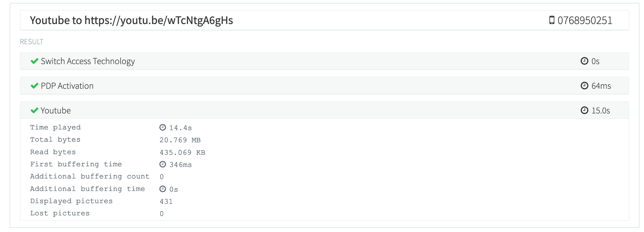Click the Lost pictures label
The height and width of the screenshot is (232, 644).
pyautogui.click(x=60, y=213)
